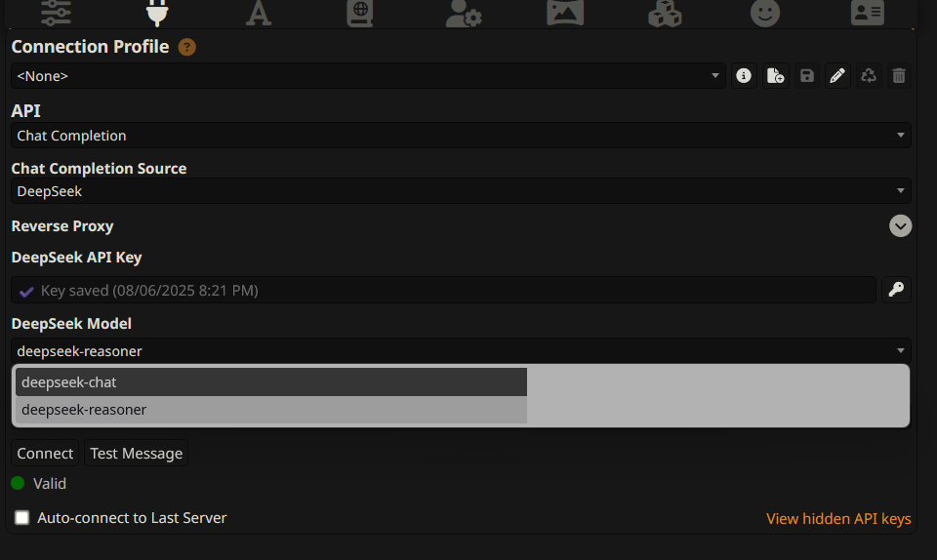The width and height of the screenshot is (937, 560).
Task: Open character management ID card icon
Action: click(x=867, y=13)
